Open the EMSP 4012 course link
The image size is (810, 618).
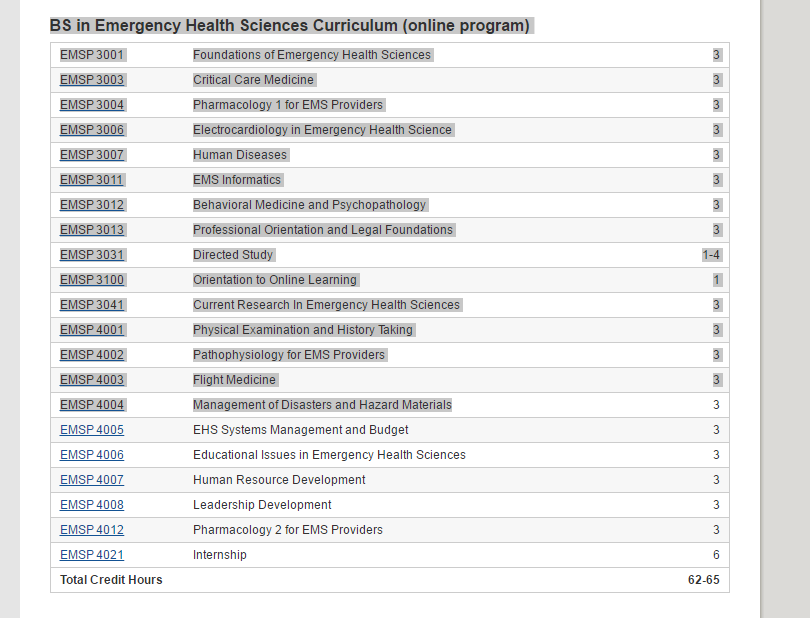(92, 530)
